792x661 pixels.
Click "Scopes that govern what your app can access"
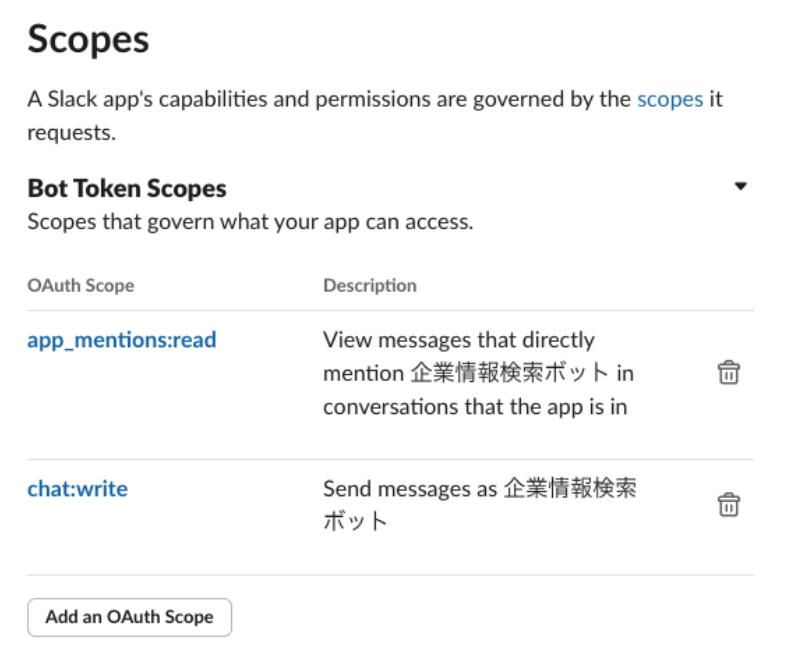coord(250,221)
